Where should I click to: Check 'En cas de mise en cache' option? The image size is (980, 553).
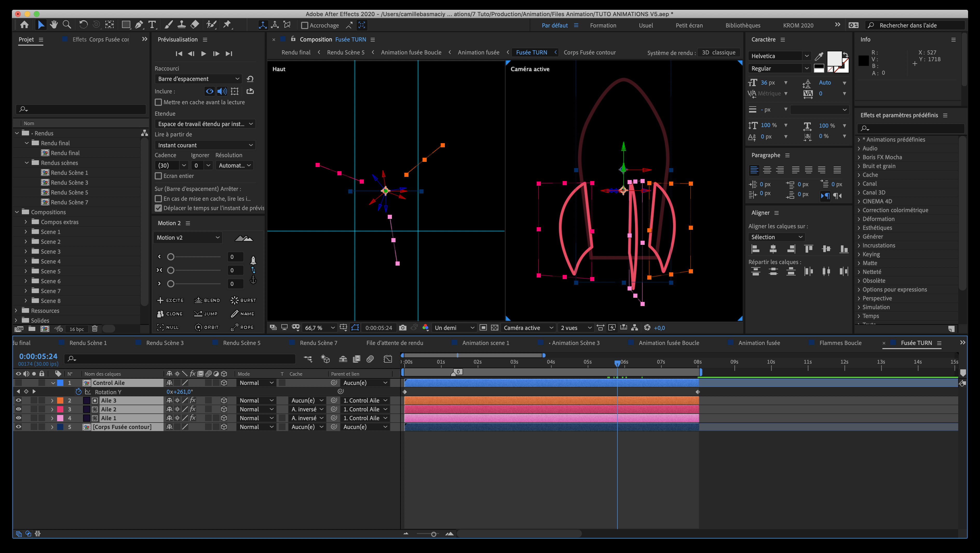coord(158,198)
